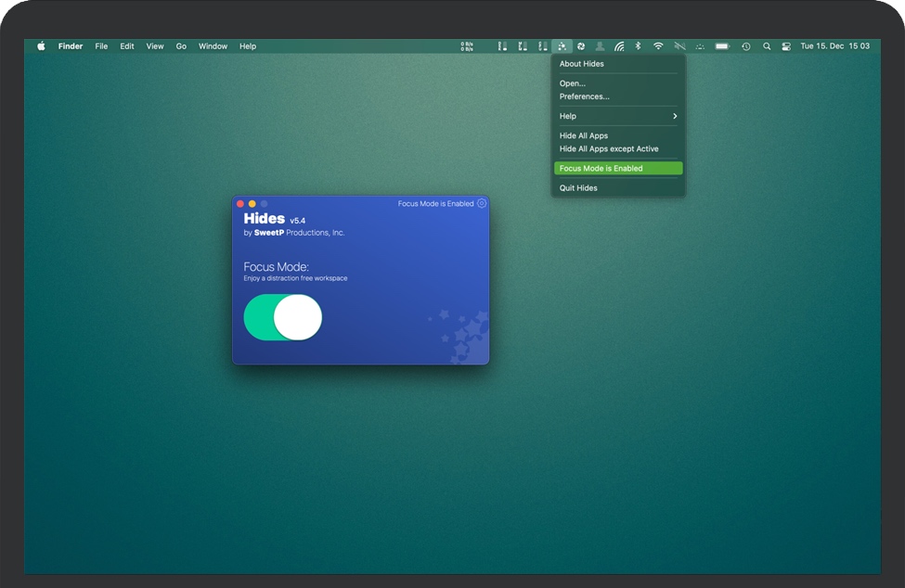Open the Window menu

pos(213,46)
